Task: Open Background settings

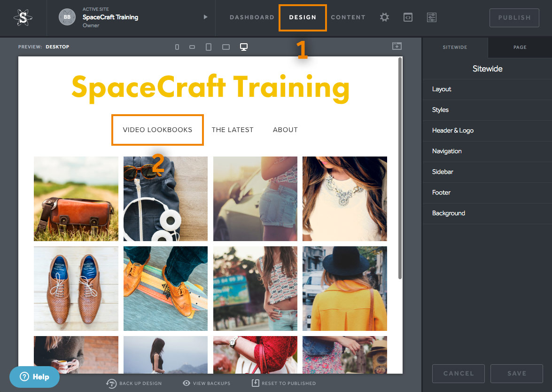Action: pyautogui.click(x=487, y=213)
